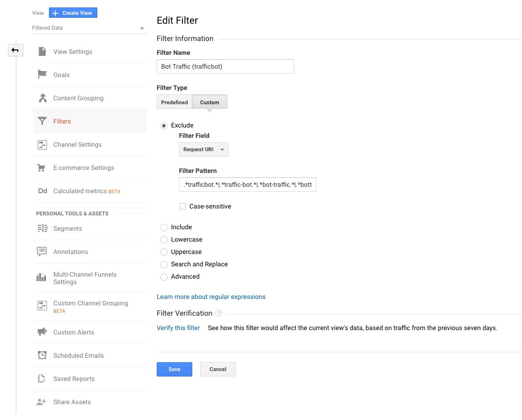Open Learn more about regular expressions link

point(211,297)
